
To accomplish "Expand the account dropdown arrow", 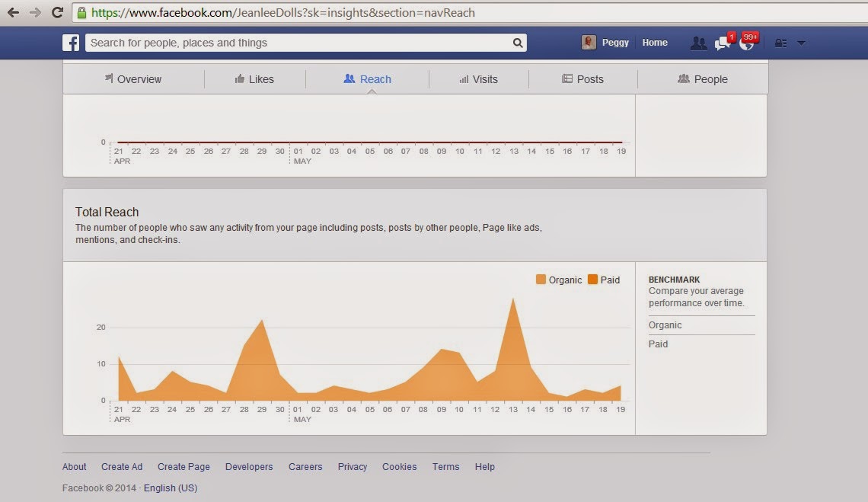I will (x=801, y=43).
